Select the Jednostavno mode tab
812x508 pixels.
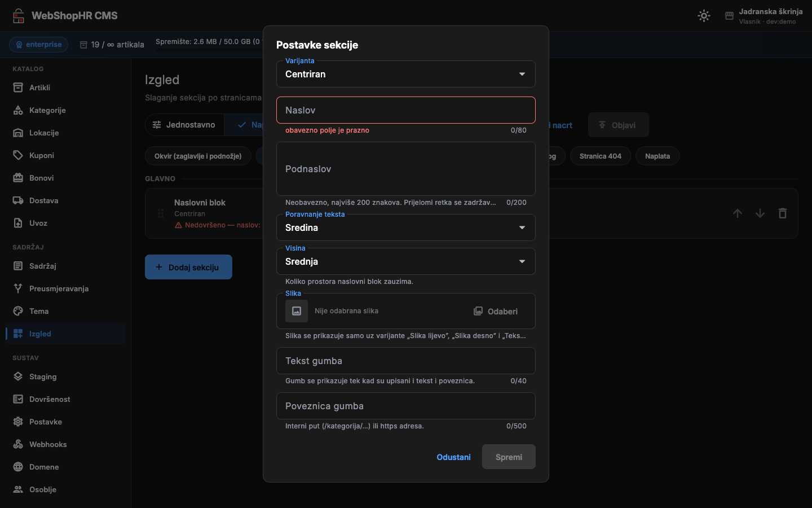[x=184, y=125]
